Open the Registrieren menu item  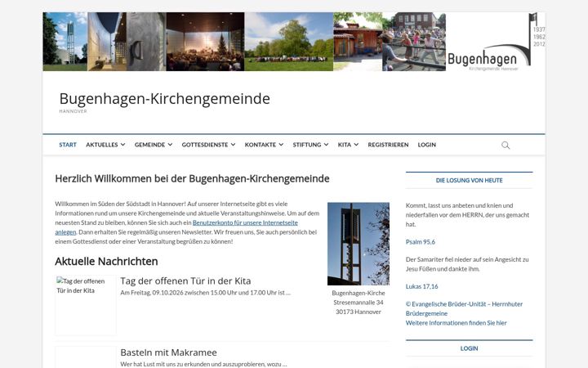pos(388,145)
